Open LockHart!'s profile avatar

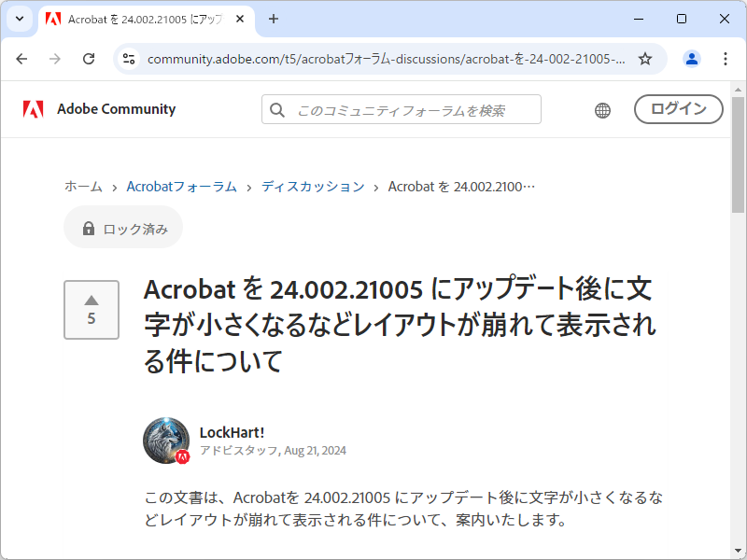click(165, 440)
